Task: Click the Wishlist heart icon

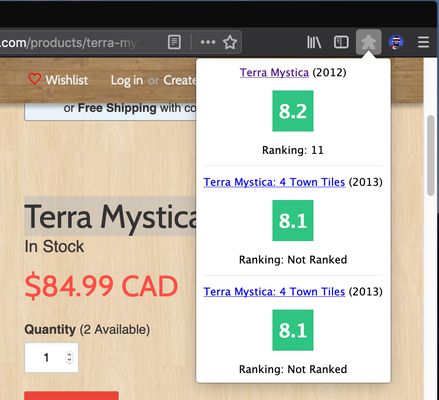Action: [34, 80]
